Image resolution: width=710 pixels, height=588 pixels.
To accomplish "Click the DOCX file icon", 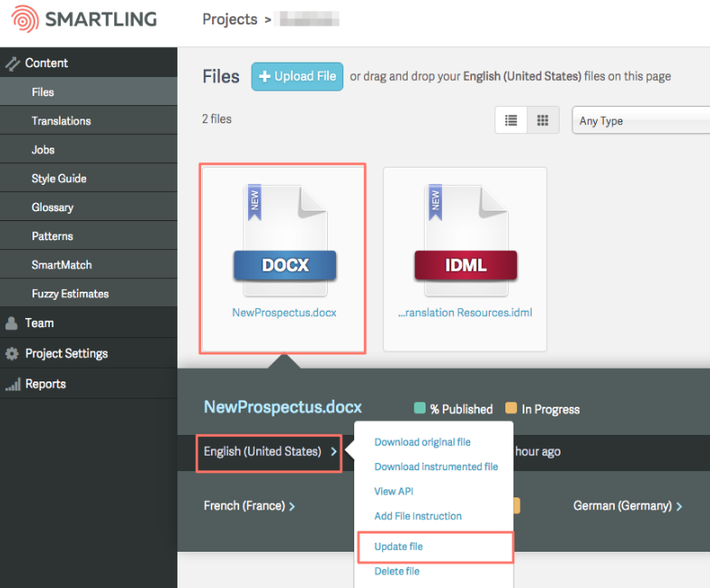I will 284,240.
